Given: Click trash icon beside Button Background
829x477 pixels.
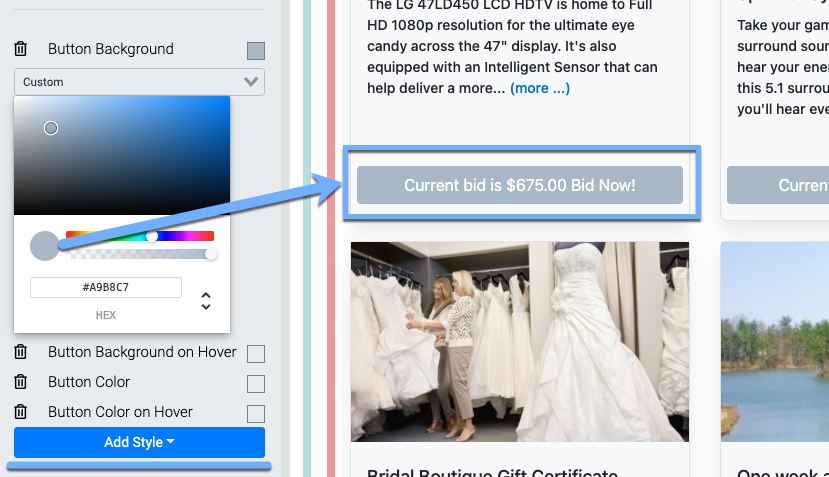Looking at the screenshot, I should point(20,49).
